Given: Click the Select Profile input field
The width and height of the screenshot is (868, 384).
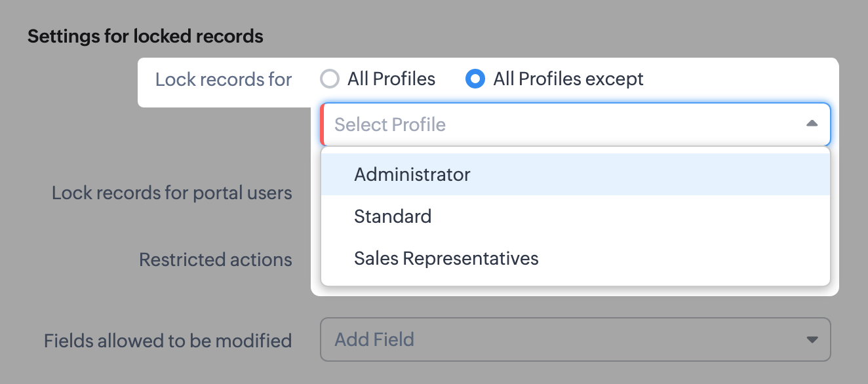Looking at the screenshot, I should click(524, 124).
